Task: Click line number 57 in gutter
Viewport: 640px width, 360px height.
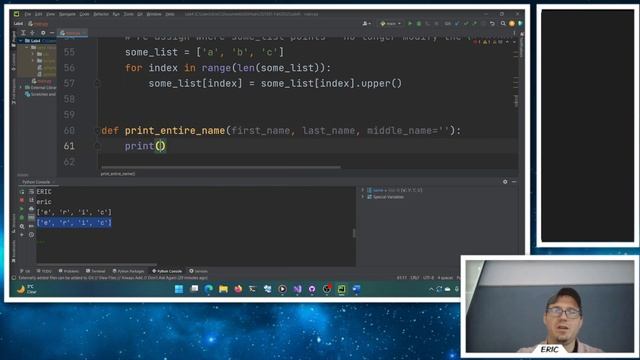Action: (69, 84)
